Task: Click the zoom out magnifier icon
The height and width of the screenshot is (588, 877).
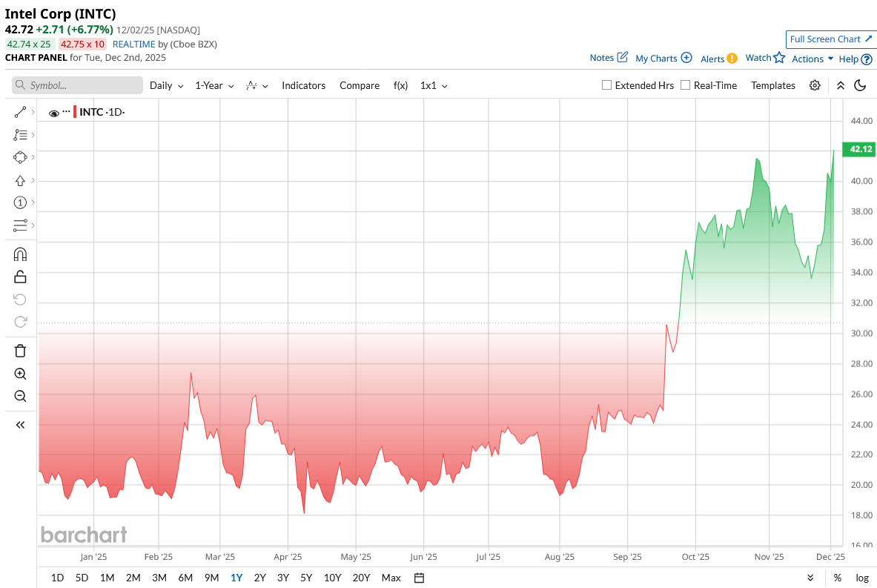Action: tap(20, 396)
